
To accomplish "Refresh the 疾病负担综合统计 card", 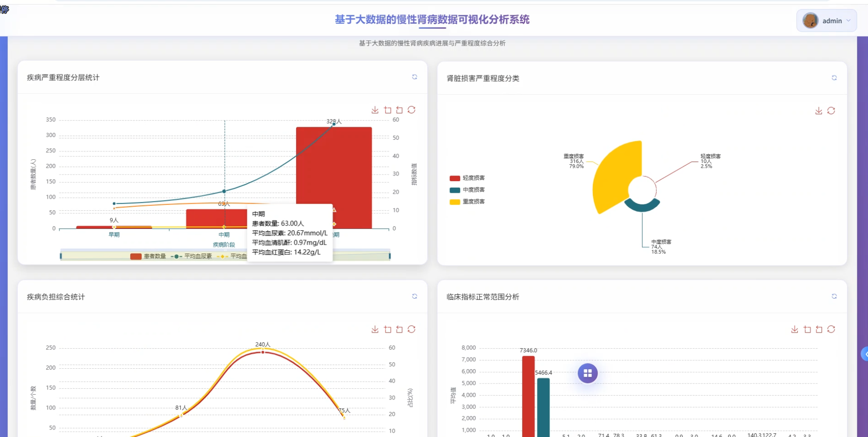I will [415, 296].
